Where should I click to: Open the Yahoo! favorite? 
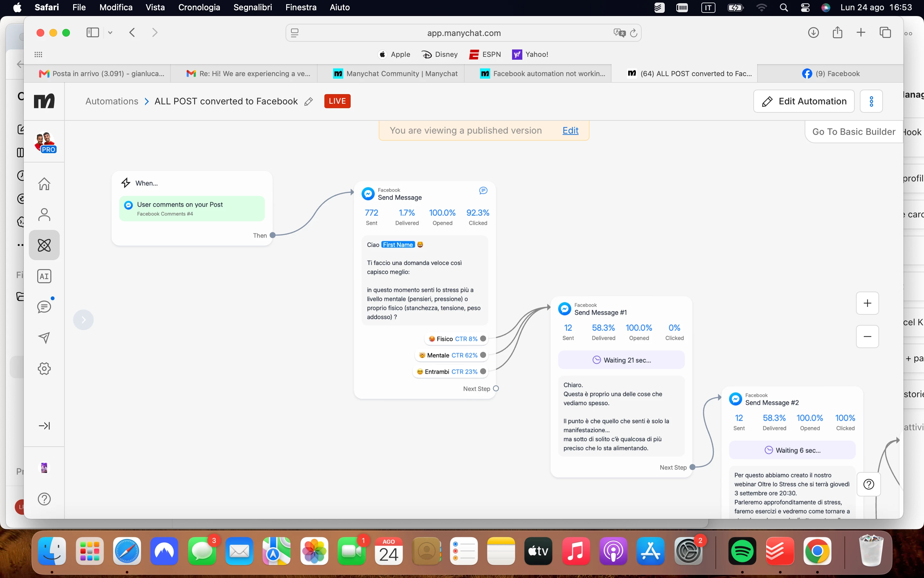[x=530, y=54]
